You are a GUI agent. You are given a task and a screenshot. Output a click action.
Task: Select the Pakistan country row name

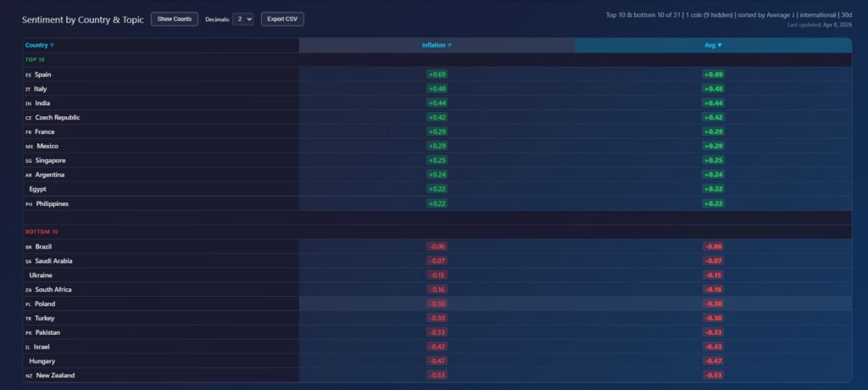47,333
